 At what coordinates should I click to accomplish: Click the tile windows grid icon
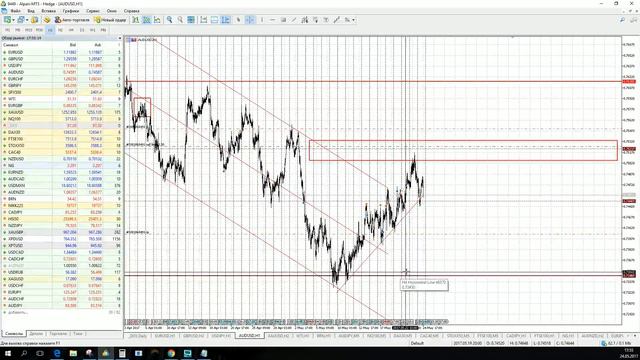(191, 20)
